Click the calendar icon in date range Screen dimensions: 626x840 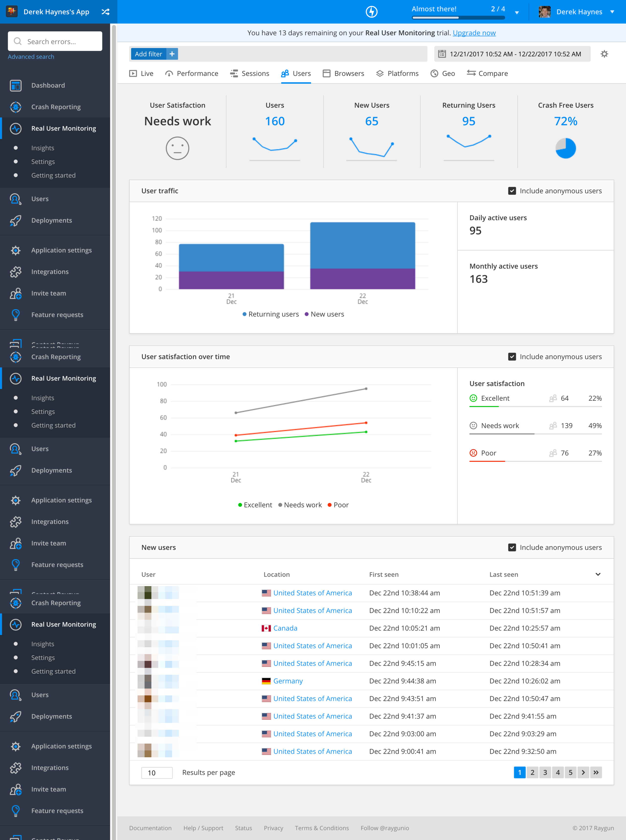click(x=442, y=54)
